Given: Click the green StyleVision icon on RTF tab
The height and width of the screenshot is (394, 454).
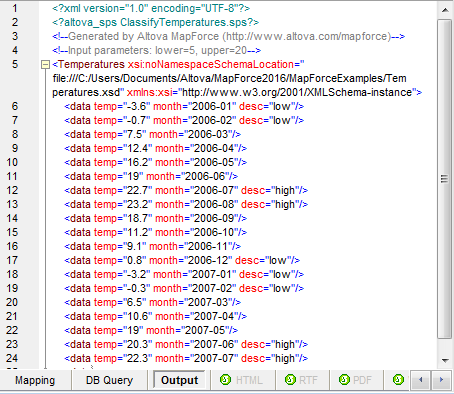Looking at the screenshot, I should pos(290,379).
